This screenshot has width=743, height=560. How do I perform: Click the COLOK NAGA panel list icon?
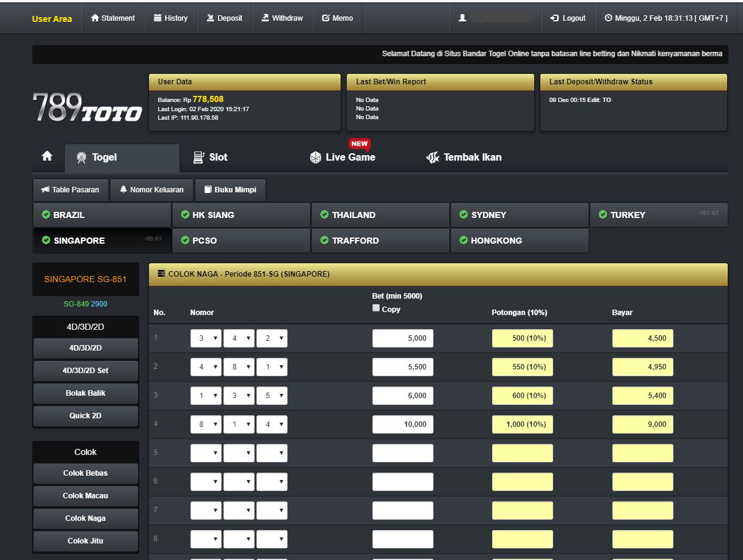162,274
